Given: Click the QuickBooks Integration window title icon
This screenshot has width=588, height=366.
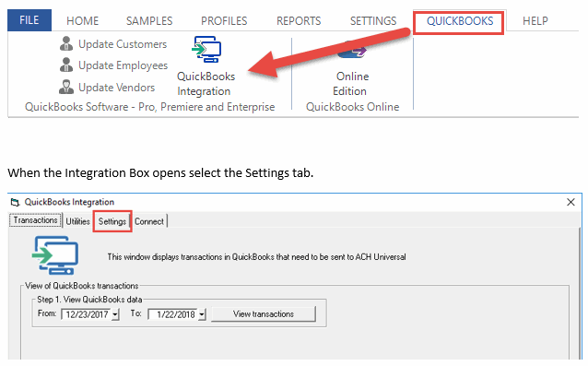Looking at the screenshot, I should 15,203.
